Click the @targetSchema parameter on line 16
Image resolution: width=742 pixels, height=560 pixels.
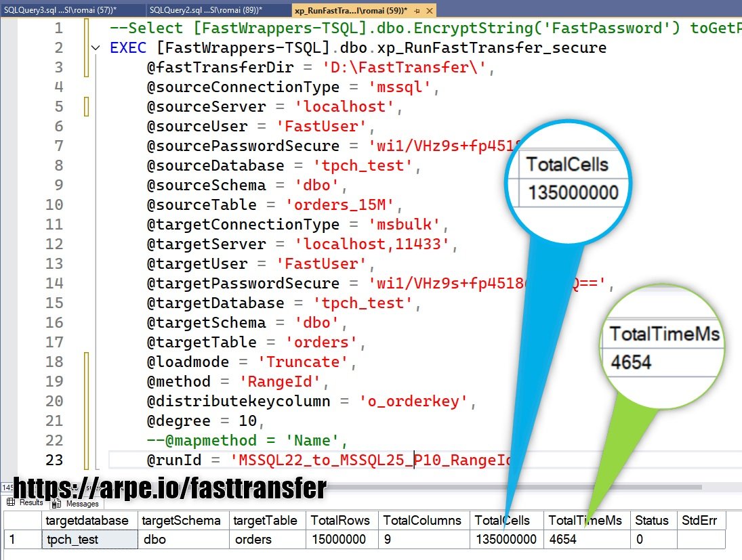[206, 322]
